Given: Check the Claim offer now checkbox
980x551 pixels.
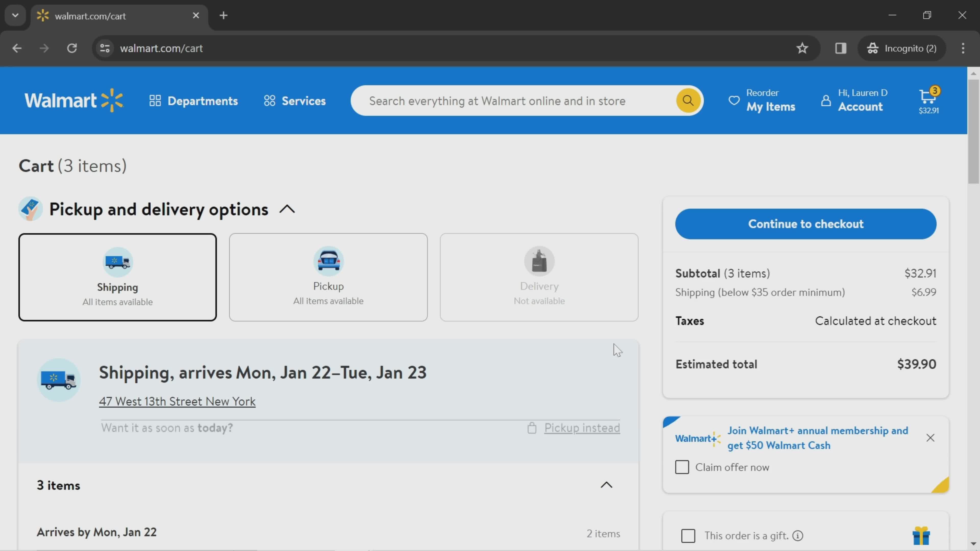Looking at the screenshot, I should [x=682, y=467].
